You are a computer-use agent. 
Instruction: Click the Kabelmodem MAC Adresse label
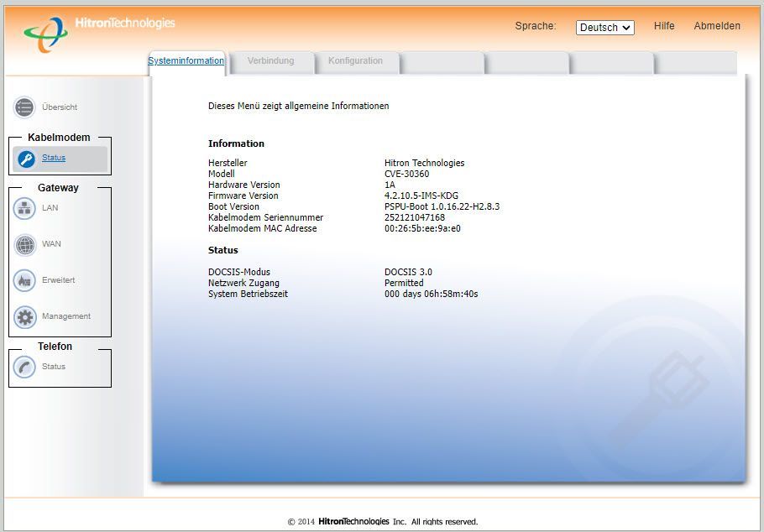click(x=263, y=228)
